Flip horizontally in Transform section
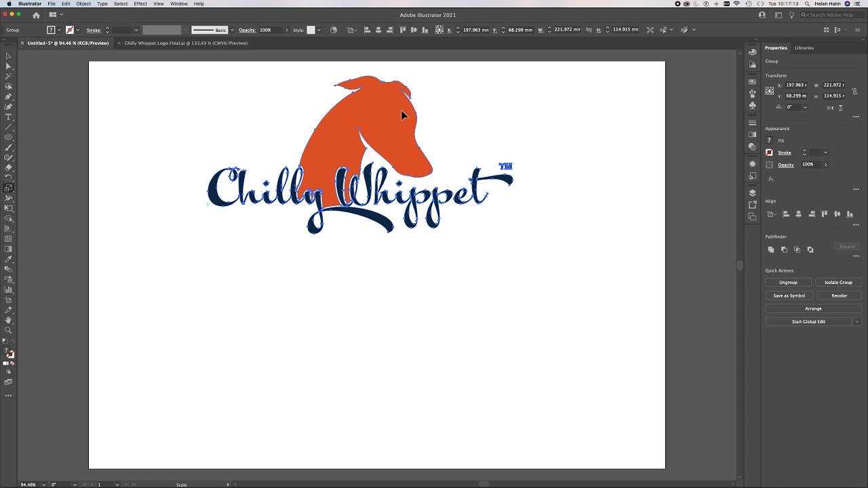Viewport: 868px width, 488px height. point(830,107)
